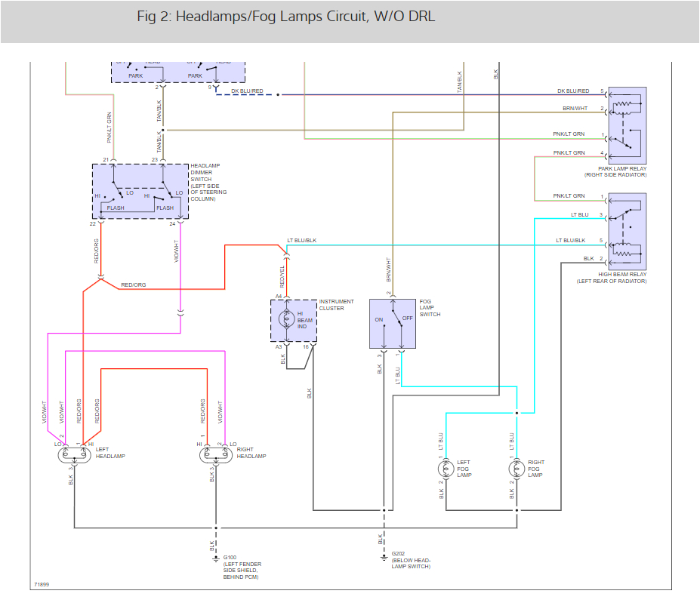Toggle the fog lamp switch to ON
This screenshot has width=700, height=603.
380,319
